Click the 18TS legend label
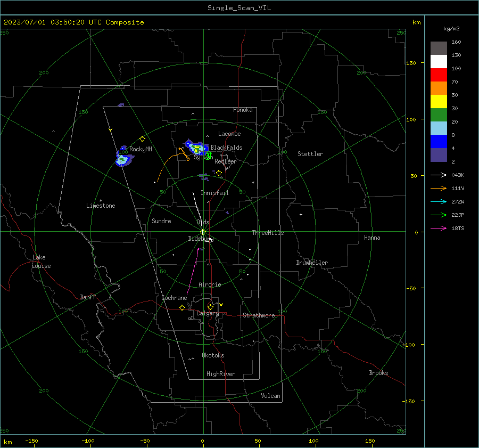This screenshot has height=448, width=479. [458, 228]
